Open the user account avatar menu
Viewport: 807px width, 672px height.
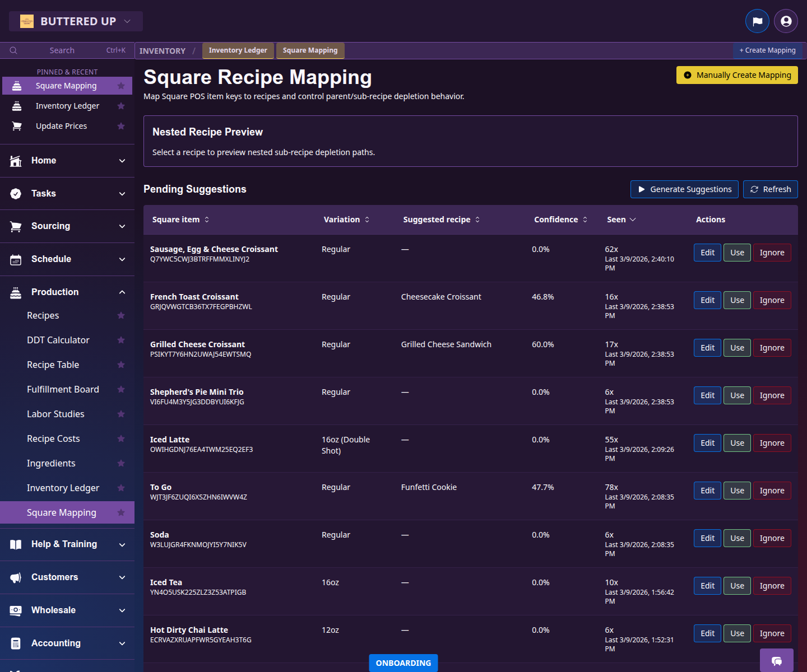point(785,21)
